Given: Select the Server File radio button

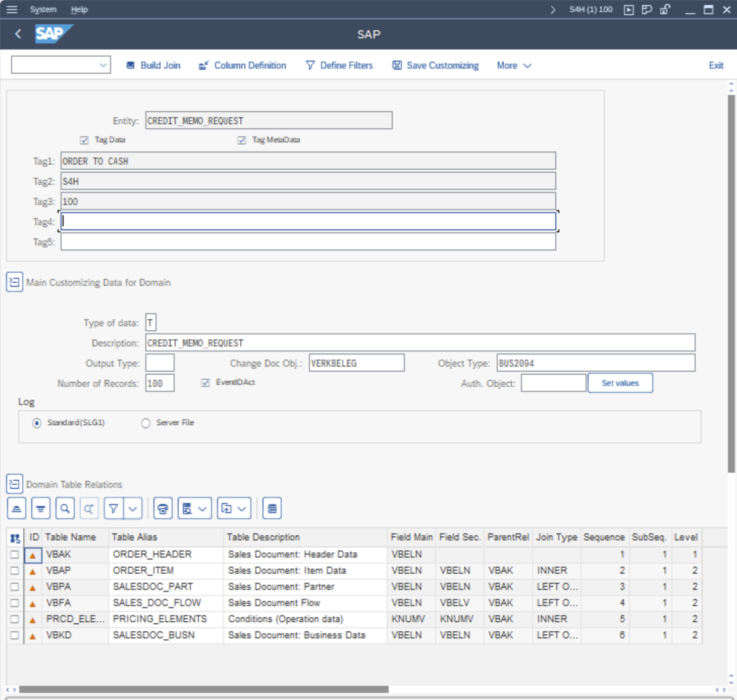Looking at the screenshot, I should (x=146, y=423).
